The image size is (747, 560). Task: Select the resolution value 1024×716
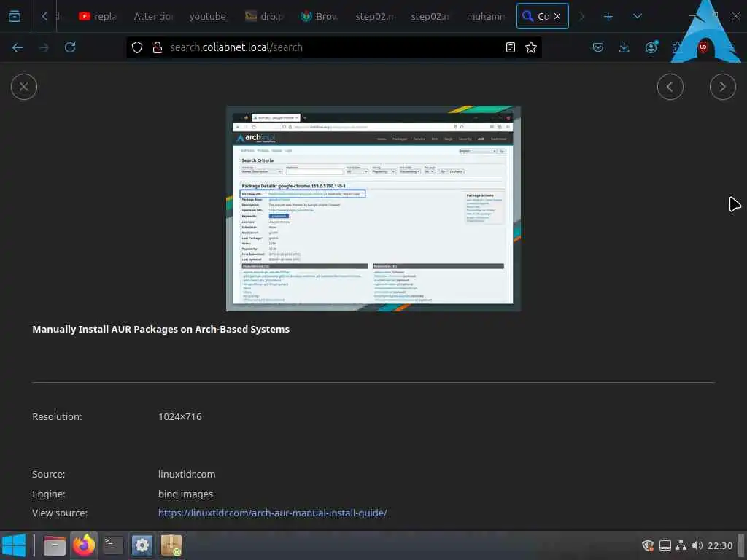pos(180,416)
